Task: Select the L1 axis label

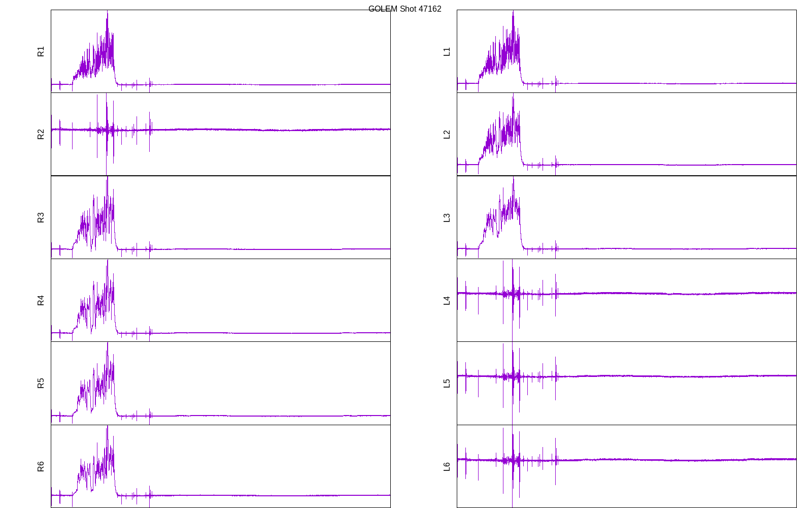Action: 447,51
